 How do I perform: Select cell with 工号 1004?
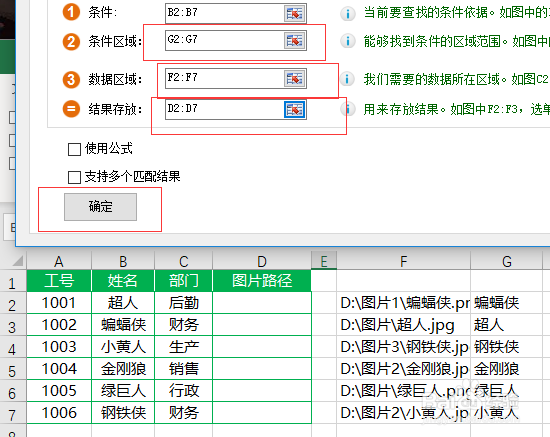click(x=59, y=369)
